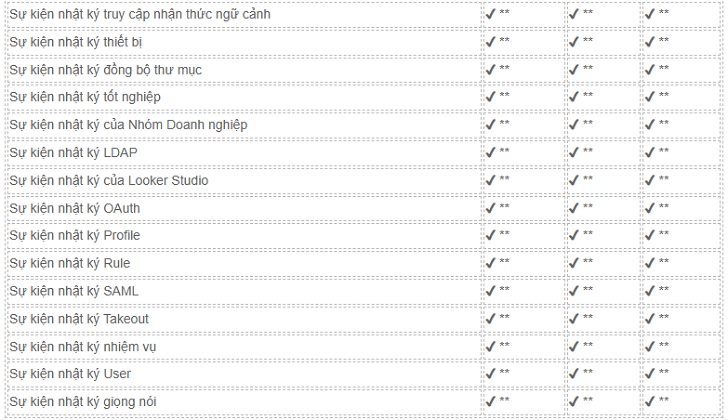Click third-column checkmark in Looker Studio row
Image resolution: width=728 pixels, height=420 pixels.
(650, 180)
